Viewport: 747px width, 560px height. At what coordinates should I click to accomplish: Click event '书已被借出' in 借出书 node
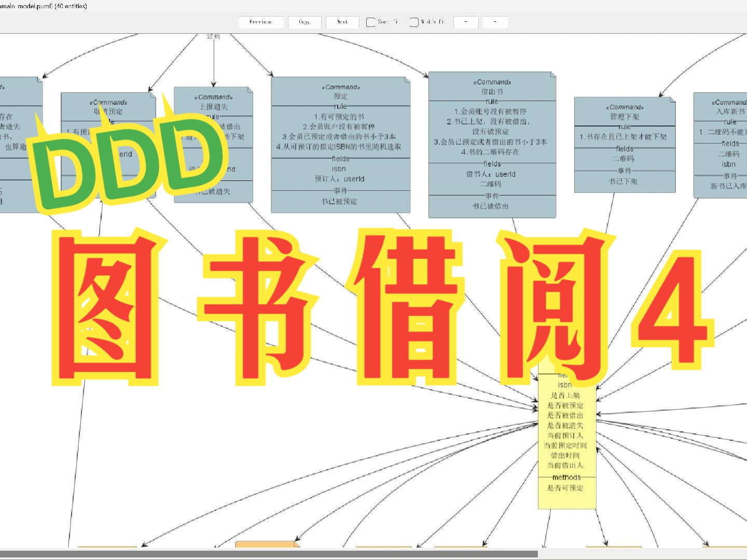[x=491, y=206]
